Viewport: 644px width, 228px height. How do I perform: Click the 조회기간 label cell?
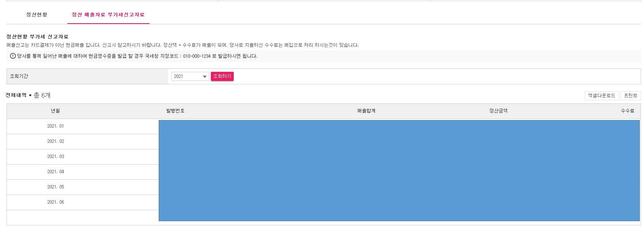88,76
